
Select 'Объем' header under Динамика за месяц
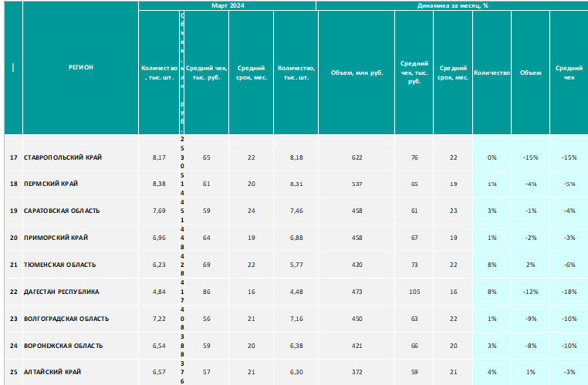530,73
